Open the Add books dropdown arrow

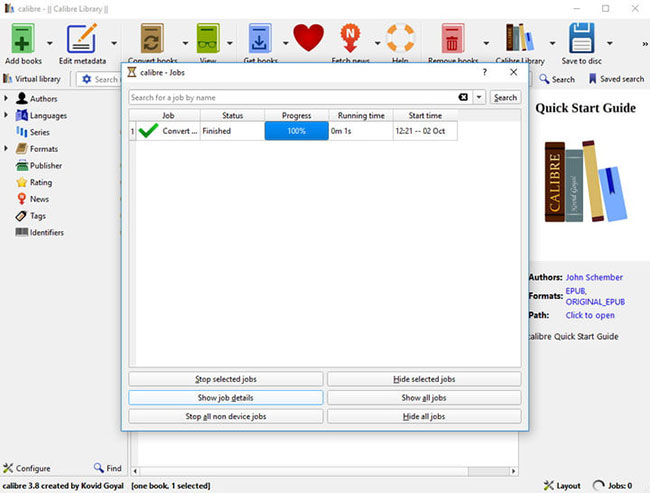[x=49, y=43]
